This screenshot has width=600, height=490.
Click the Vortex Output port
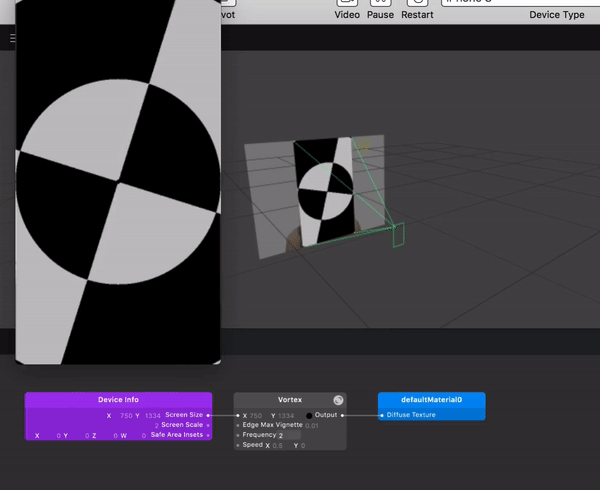pos(342,415)
